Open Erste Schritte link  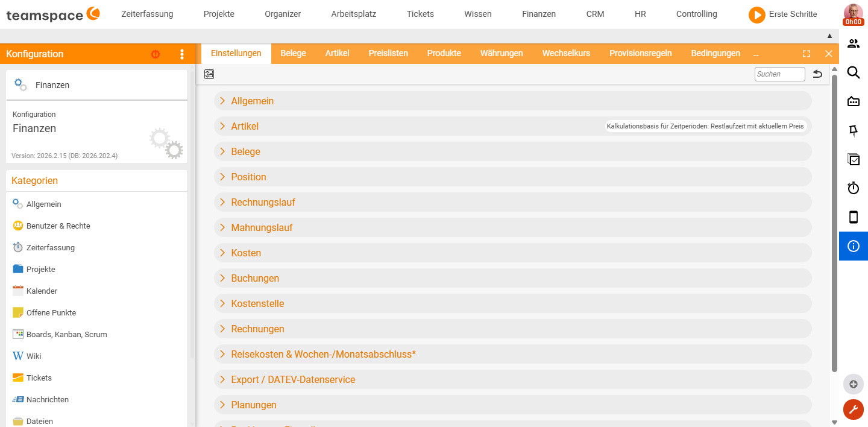(793, 14)
